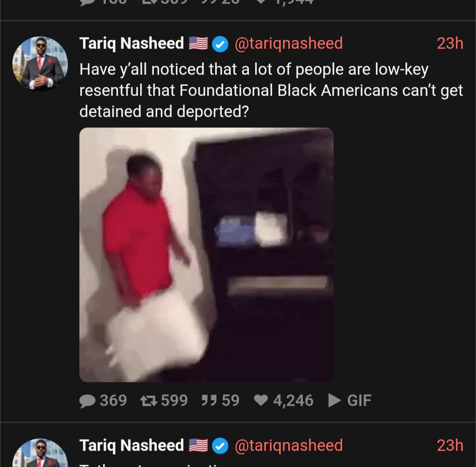Open the avatar on the bottom post

tap(40, 452)
